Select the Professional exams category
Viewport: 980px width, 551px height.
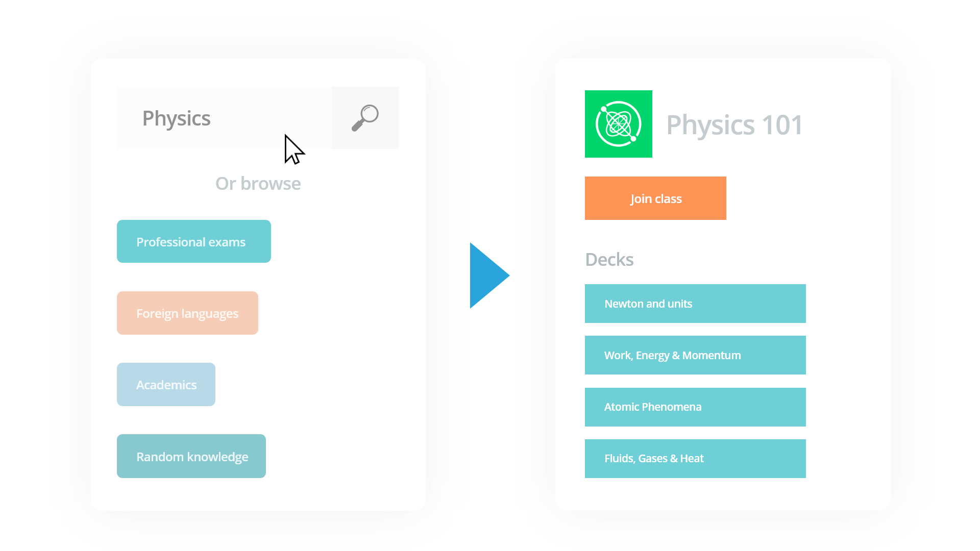(x=193, y=241)
